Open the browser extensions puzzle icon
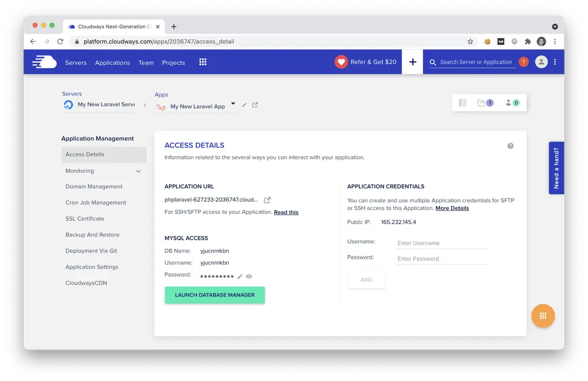The height and width of the screenshot is (381, 588). 528,42
